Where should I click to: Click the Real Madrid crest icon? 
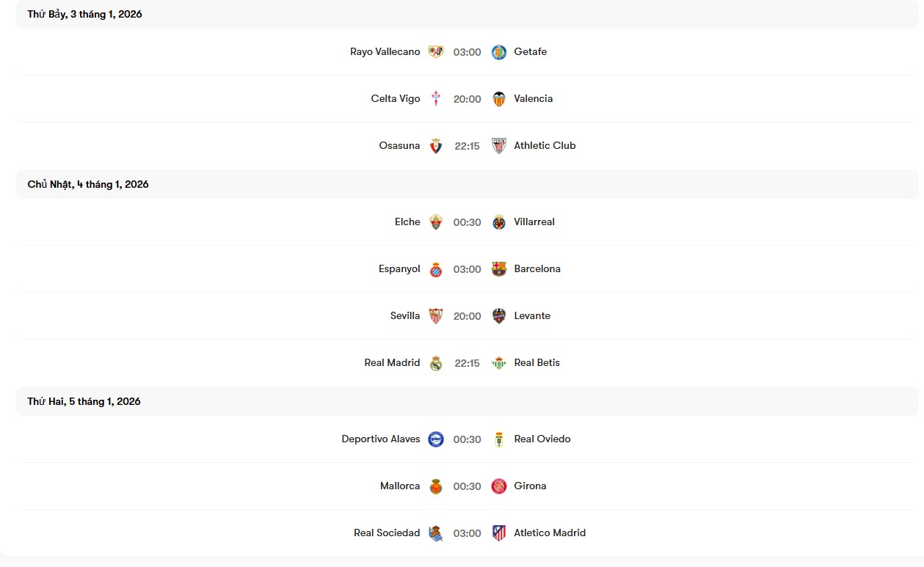pyautogui.click(x=436, y=363)
